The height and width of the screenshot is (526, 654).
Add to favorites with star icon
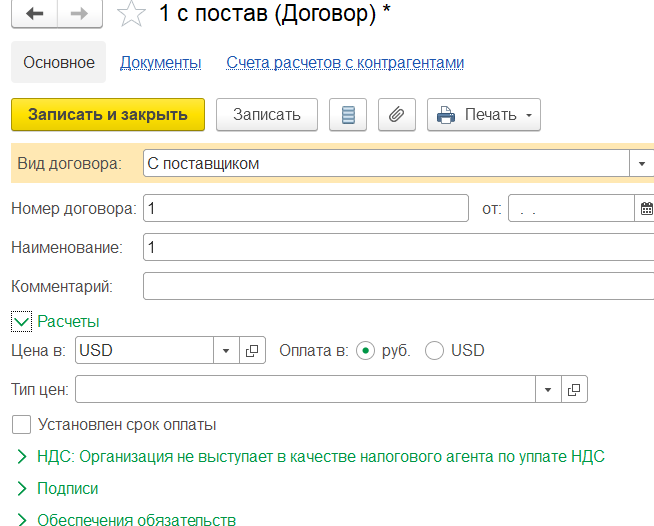(131, 14)
